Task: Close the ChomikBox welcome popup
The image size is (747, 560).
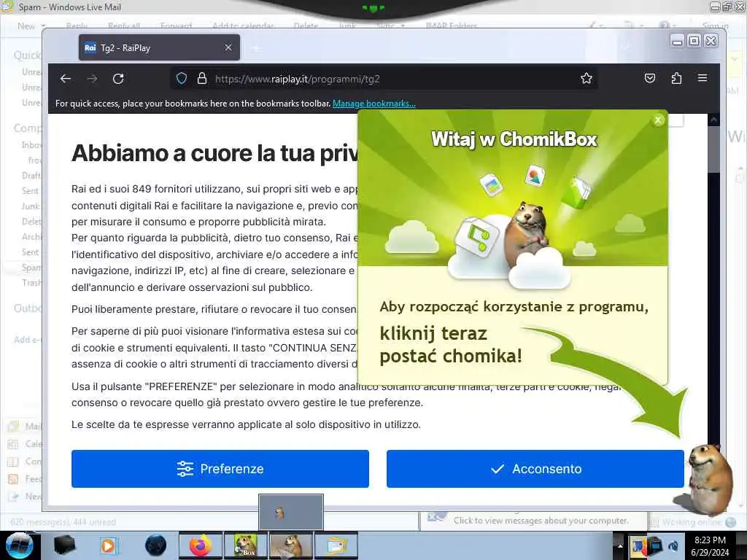Action: click(x=658, y=120)
